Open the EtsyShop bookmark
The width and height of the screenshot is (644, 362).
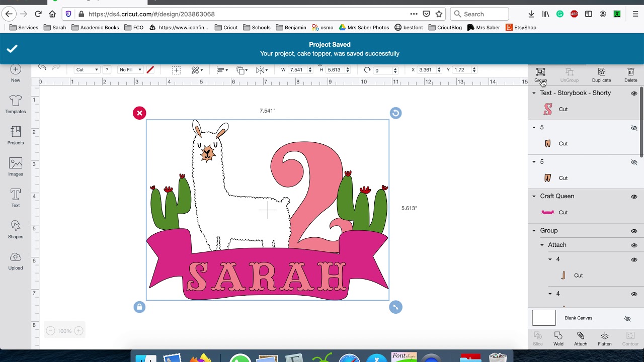[x=521, y=28]
